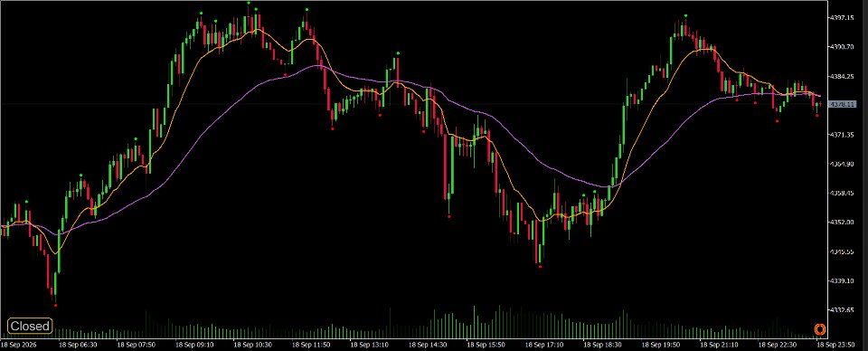Click the 4358.45 price axis label
The height and width of the screenshot is (351, 868).
(x=842, y=194)
